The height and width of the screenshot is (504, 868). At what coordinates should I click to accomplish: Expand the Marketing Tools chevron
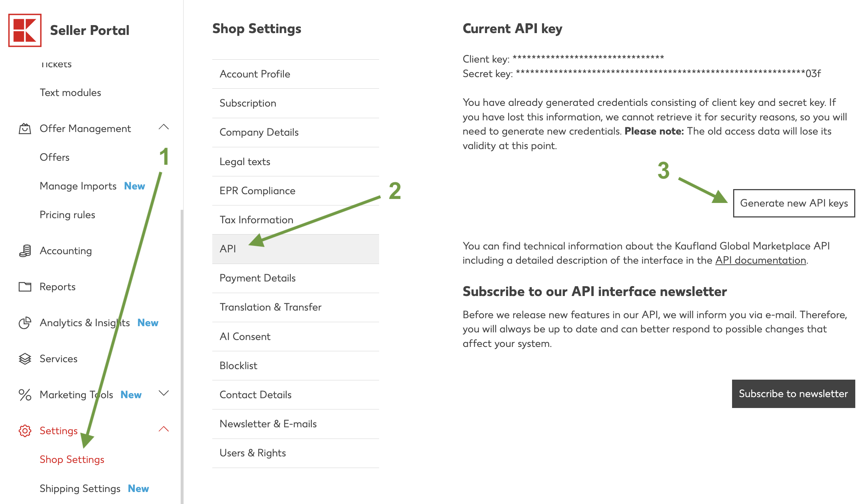click(164, 393)
